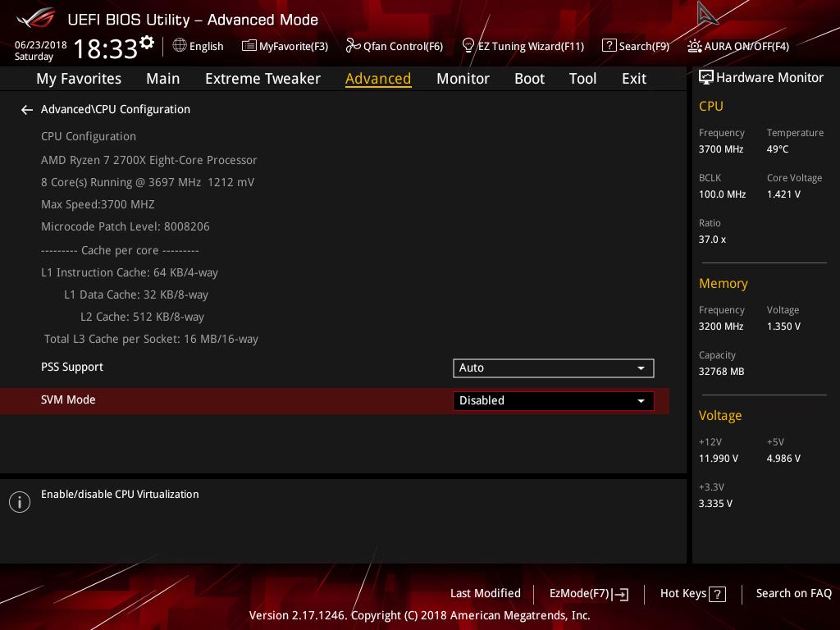Select the SVM Mode row label
The image size is (840, 630).
68,399
